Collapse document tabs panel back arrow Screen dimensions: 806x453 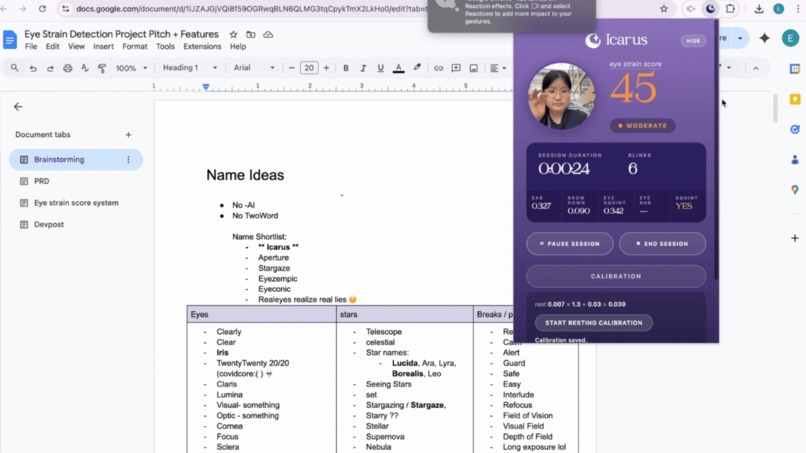[18, 106]
